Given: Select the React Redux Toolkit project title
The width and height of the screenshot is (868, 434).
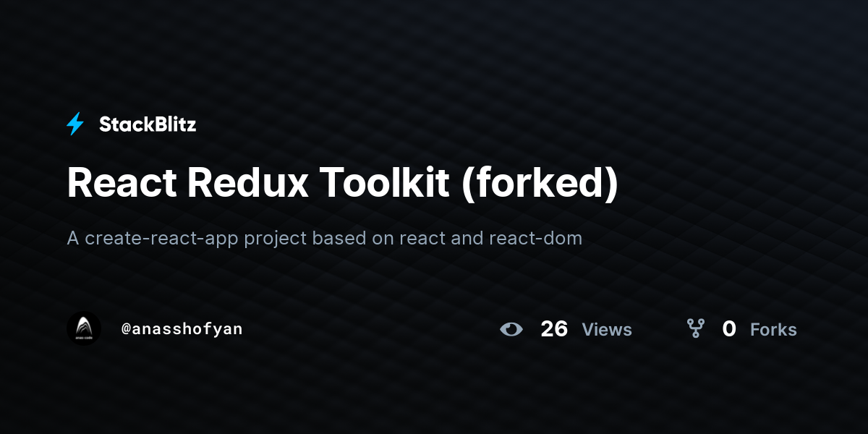Looking at the screenshot, I should click(x=343, y=183).
